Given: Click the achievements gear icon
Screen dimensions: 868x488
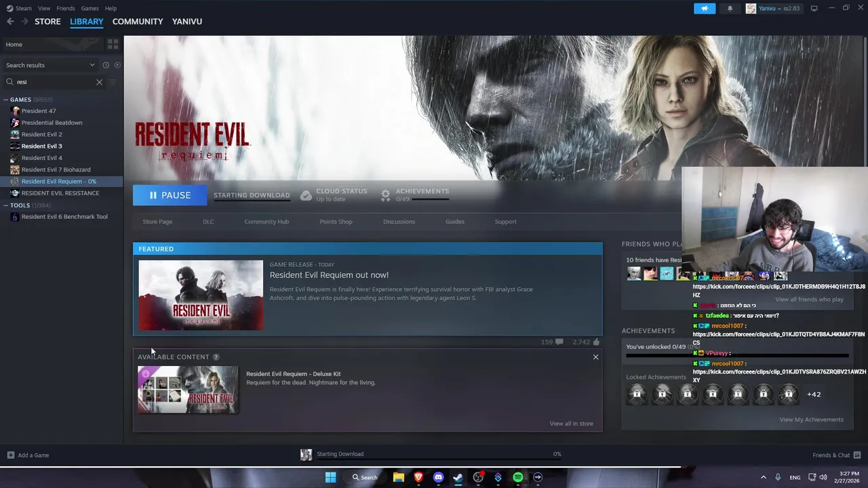Looking at the screenshot, I should point(385,195).
